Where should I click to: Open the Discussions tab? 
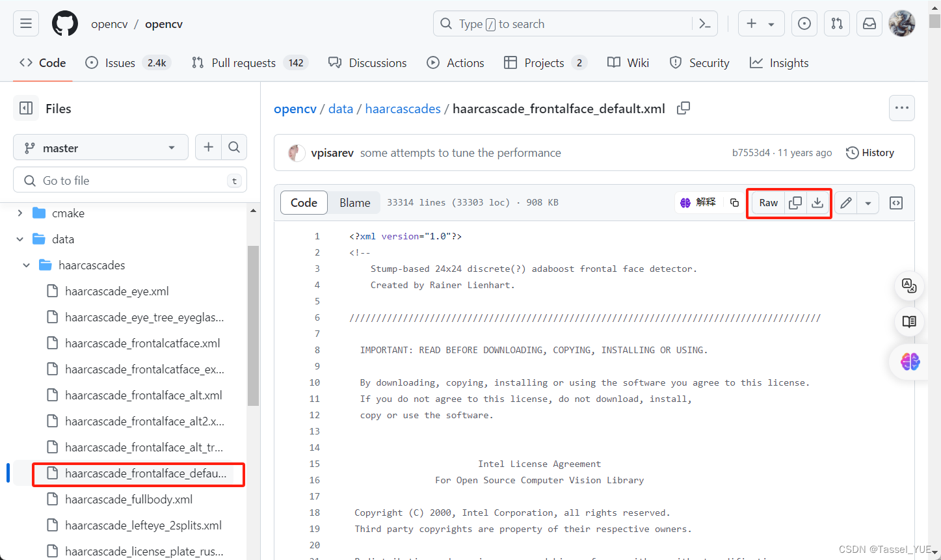point(367,62)
